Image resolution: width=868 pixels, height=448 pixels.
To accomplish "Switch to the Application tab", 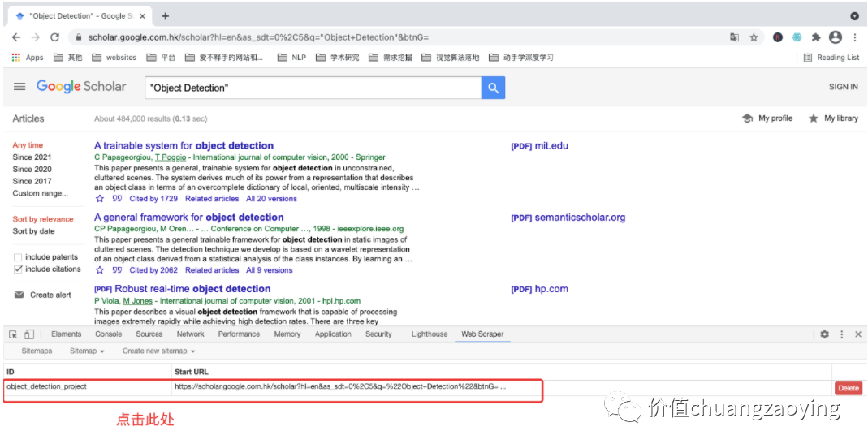I will point(333,334).
